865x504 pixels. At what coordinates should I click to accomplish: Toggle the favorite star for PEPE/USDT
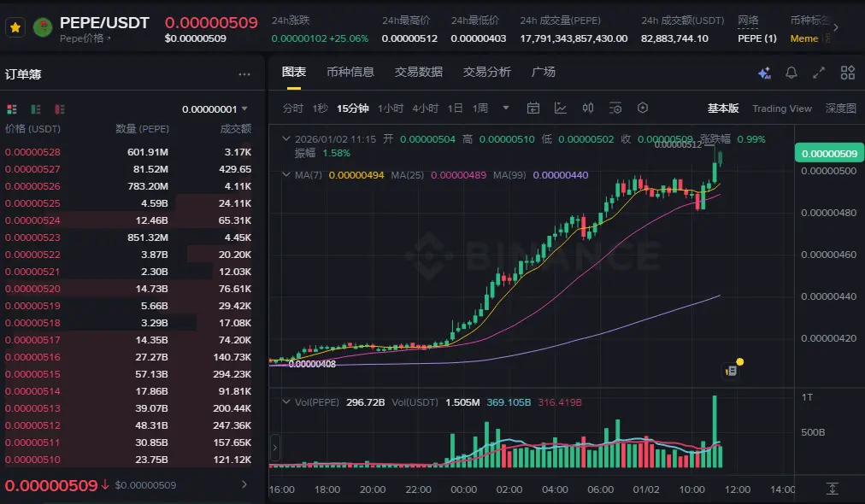tap(15, 27)
